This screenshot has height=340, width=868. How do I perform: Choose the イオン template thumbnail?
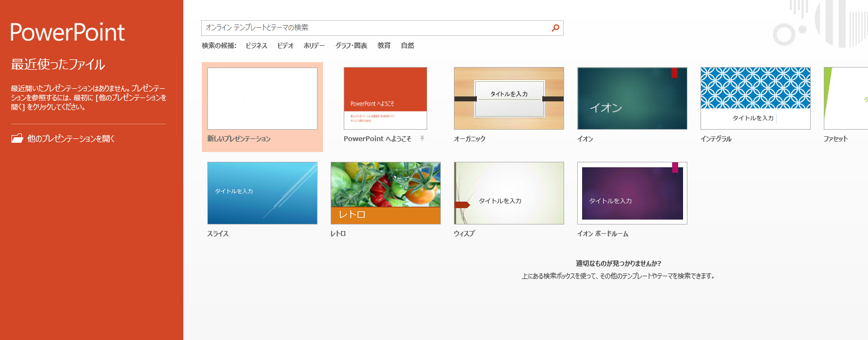point(632,99)
